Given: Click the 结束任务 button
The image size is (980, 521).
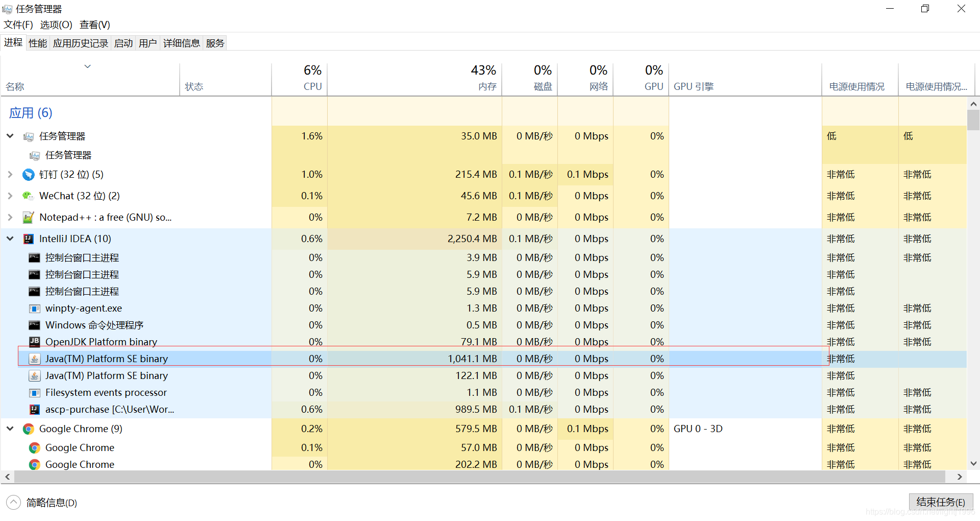Looking at the screenshot, I should click(941, 502).
